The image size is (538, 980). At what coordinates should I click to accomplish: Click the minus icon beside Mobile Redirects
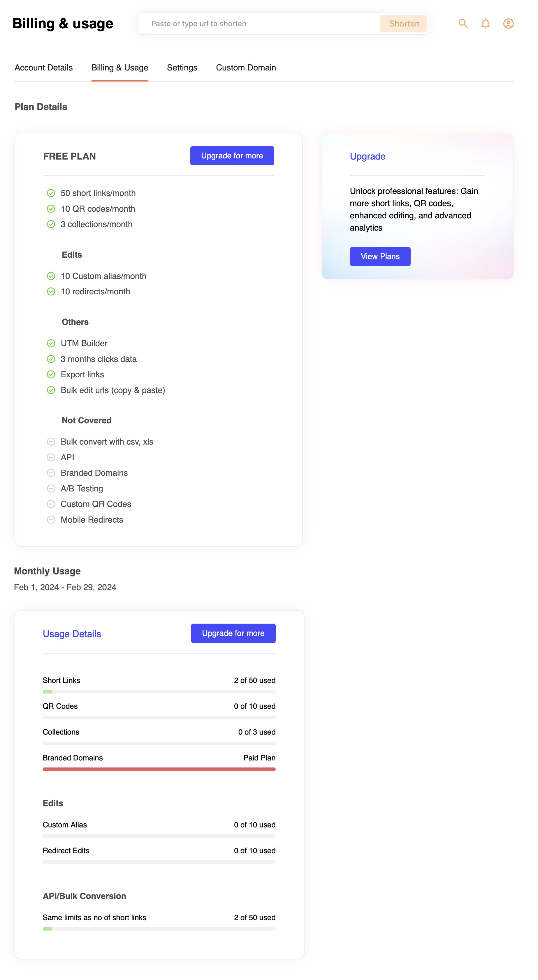click(x=51, y=520)
